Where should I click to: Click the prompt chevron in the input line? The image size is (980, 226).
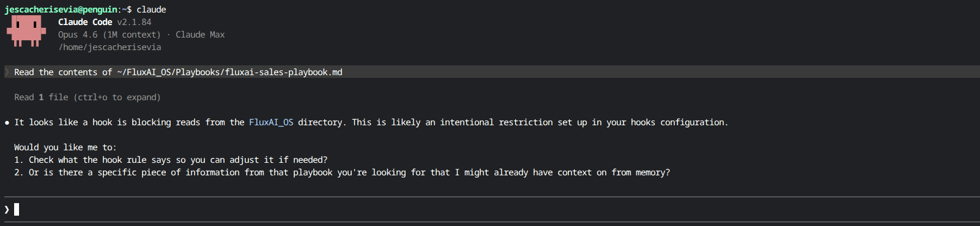tap(7, 210)
